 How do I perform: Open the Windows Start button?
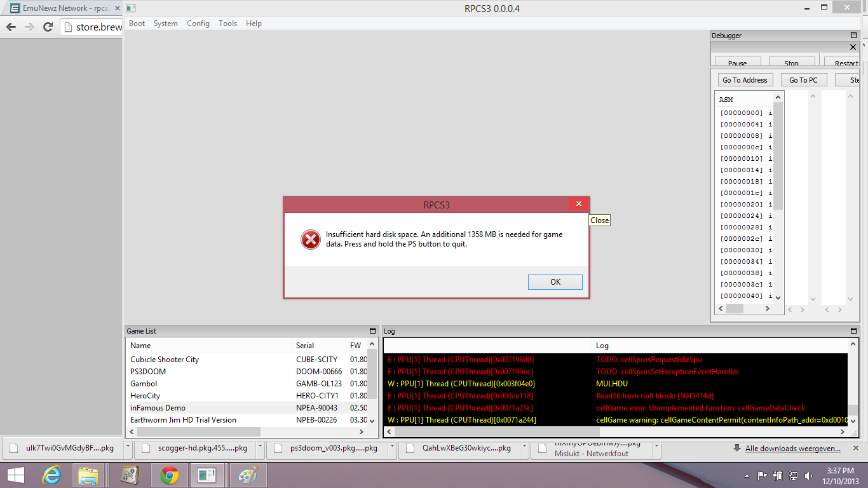[x=17, y=475]
